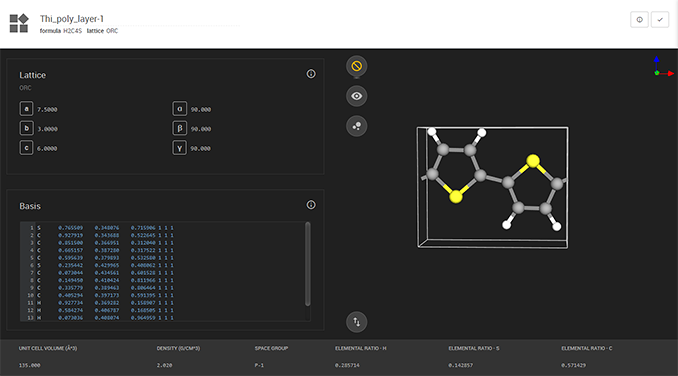Viewport: 678px width, 376px height.
Task: Edit the c value 6.0000
Action: click(47, 149)
